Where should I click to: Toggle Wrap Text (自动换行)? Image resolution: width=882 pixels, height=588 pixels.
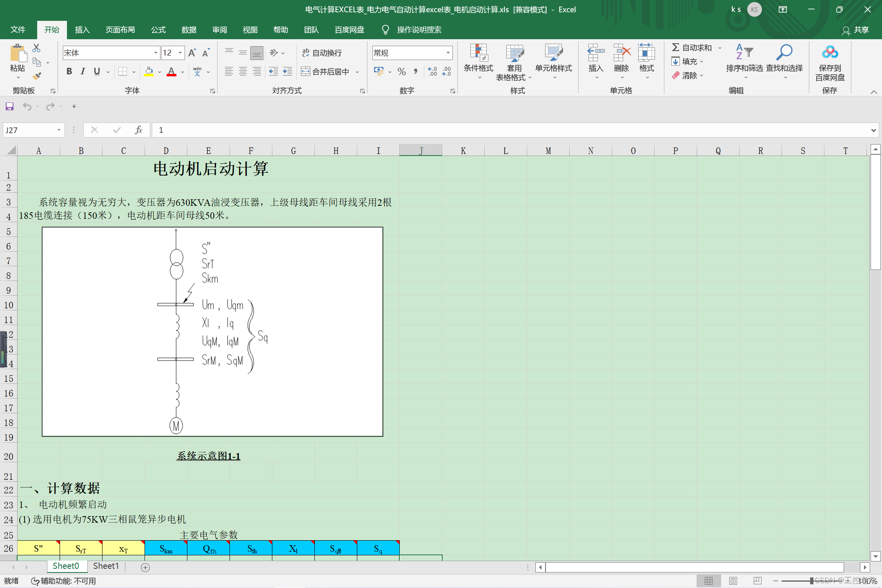pos(322,53)
